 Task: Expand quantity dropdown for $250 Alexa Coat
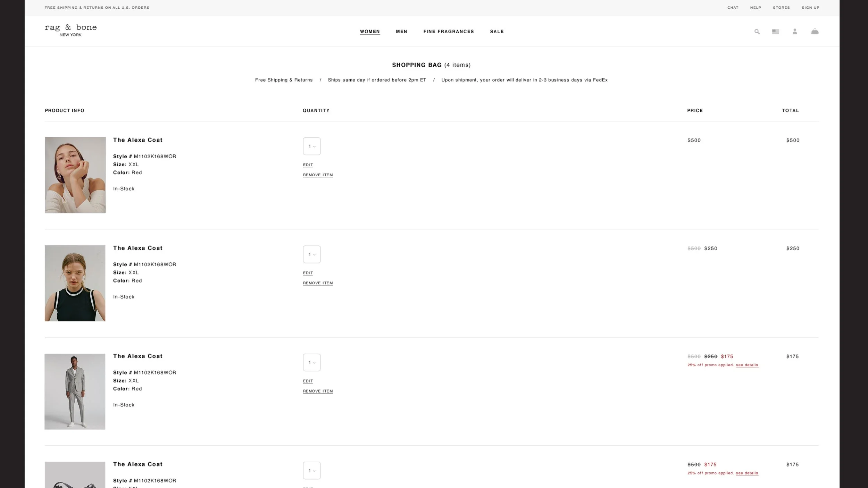click(311, 254)
